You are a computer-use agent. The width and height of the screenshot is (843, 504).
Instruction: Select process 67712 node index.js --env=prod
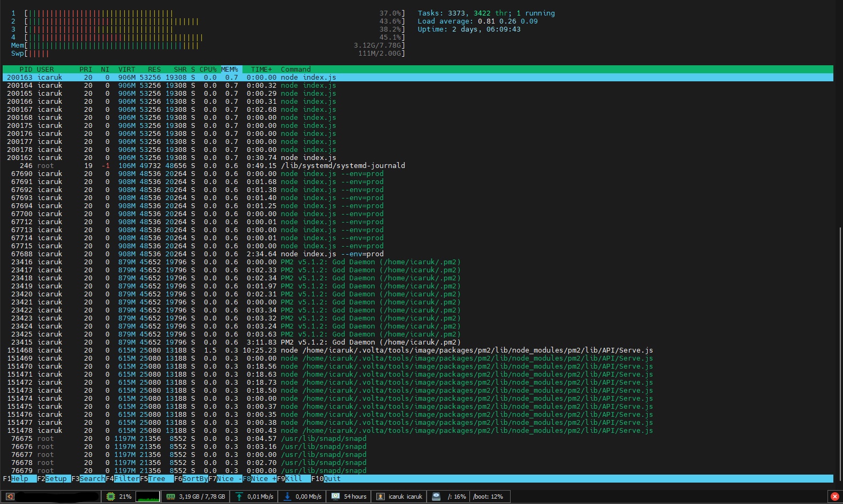[418, 222]
